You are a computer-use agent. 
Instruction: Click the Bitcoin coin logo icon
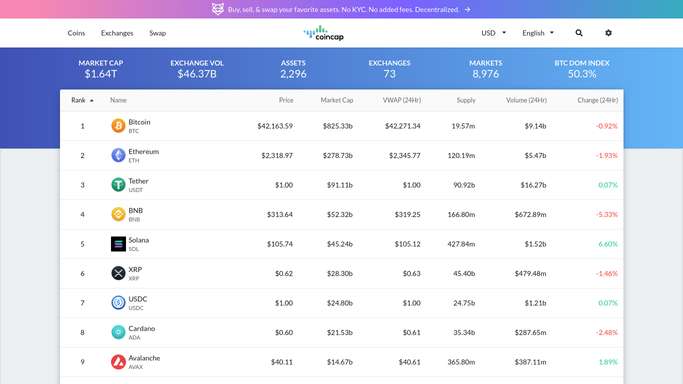(118, 126)
